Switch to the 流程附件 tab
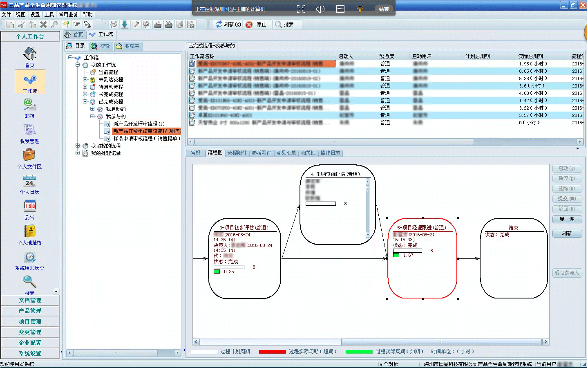The height and width of the screenshot is (368, 588). pos(237,153)
